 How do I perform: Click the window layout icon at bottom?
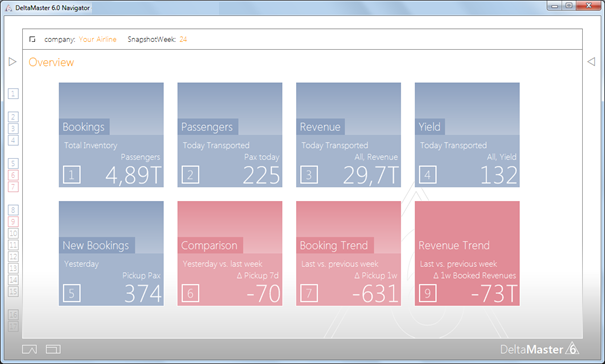pyautogui.click(x=53, y=349)
